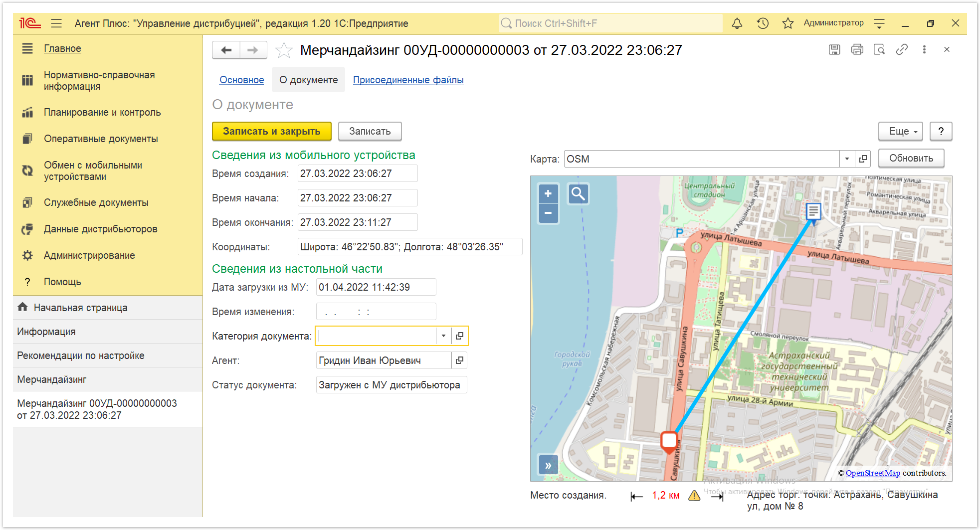Image resolution: width=980 pixels, height=530 pixels.
Task: Open Категория документа selection form icon
Action: [x=459, y=336]
